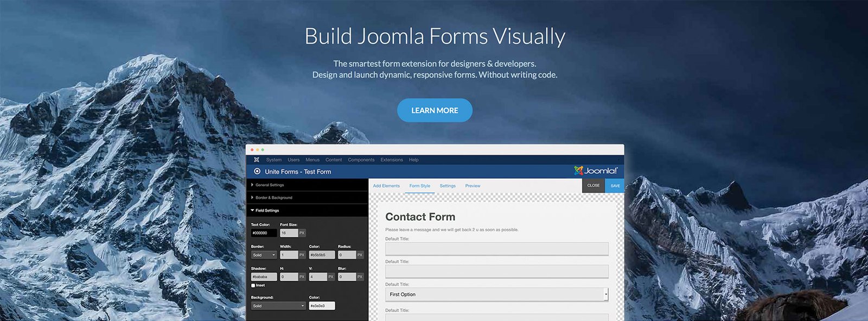Open the Background type dropdown showing Solid
This screenshot has height=321, width=868.
278,306
